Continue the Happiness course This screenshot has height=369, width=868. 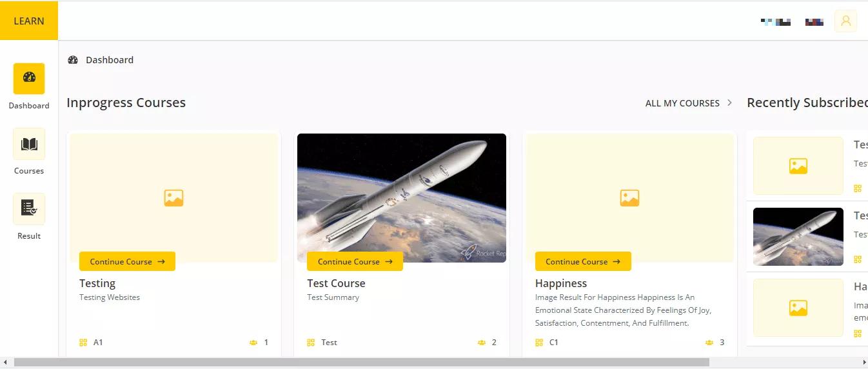(583, 261)
